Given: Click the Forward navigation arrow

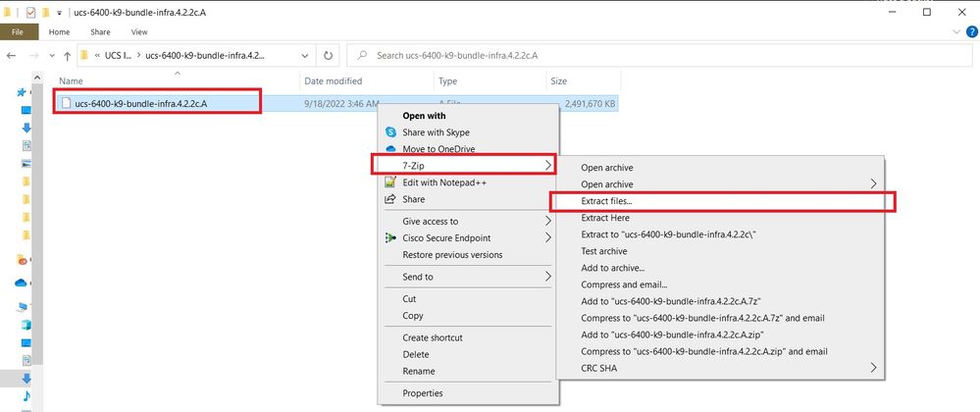Looking at the screenshot, I should pyautogui.click(x=34, y=56).
